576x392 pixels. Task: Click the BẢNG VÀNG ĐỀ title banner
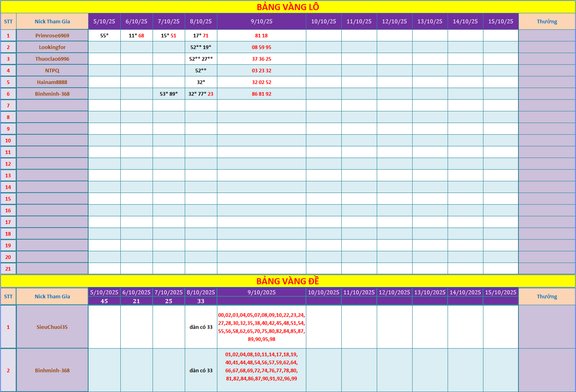(x=288, y=281)
